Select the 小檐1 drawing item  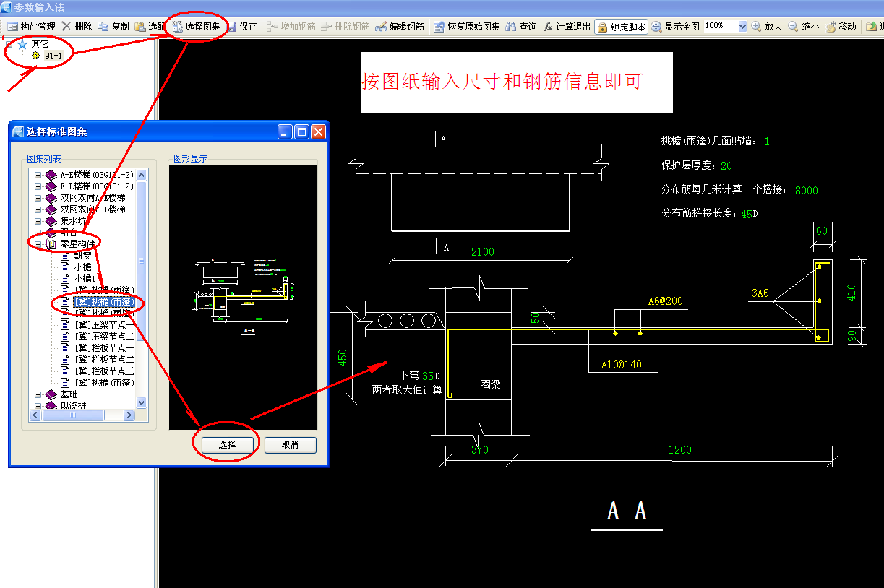[x=85, y=279]
